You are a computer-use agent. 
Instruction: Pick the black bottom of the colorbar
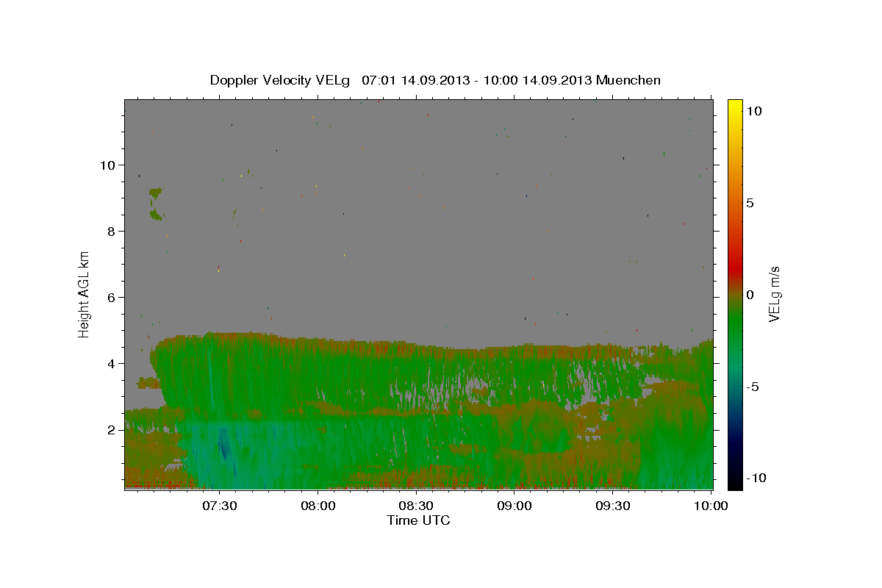click(x=735, y=484)
